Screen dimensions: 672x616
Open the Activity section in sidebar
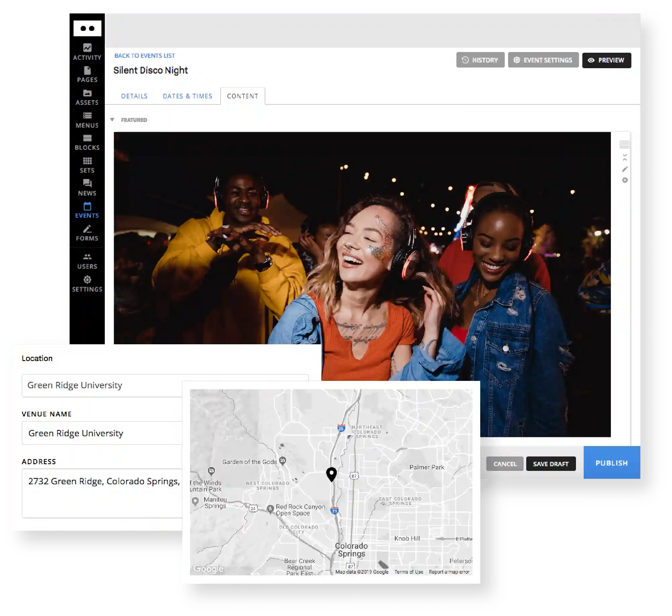coord(87,52)
